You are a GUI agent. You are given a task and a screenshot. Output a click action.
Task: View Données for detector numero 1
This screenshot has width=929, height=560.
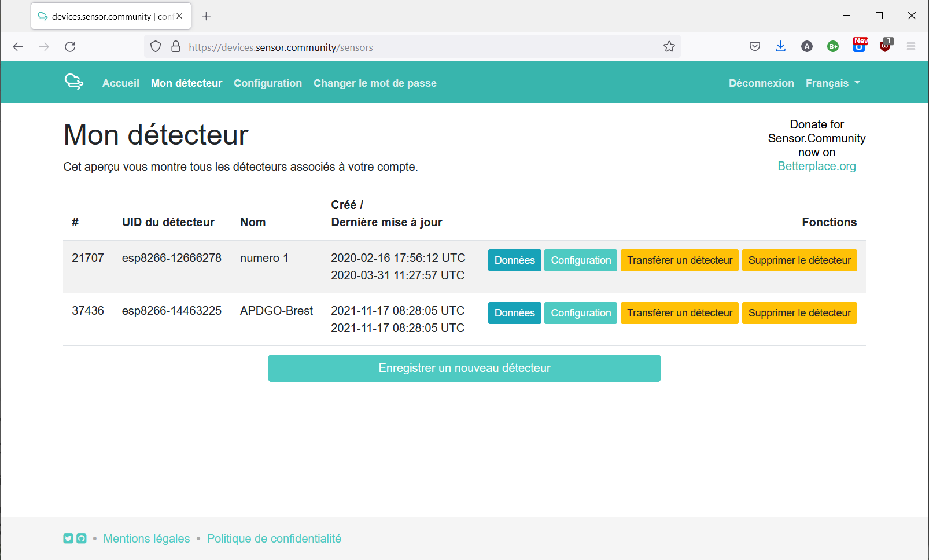(514, 260)
